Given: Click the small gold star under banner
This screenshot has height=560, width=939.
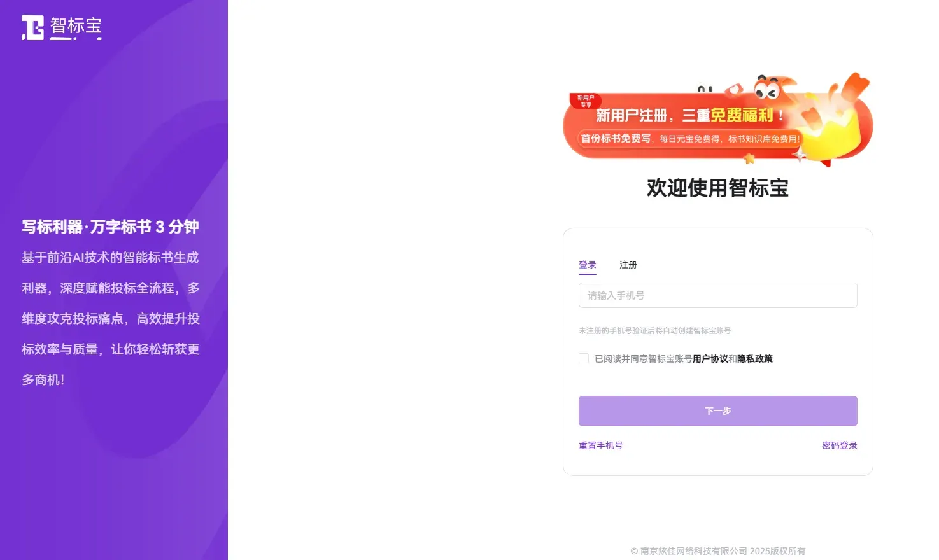Looking at the screenshot, I should point(749,158).
